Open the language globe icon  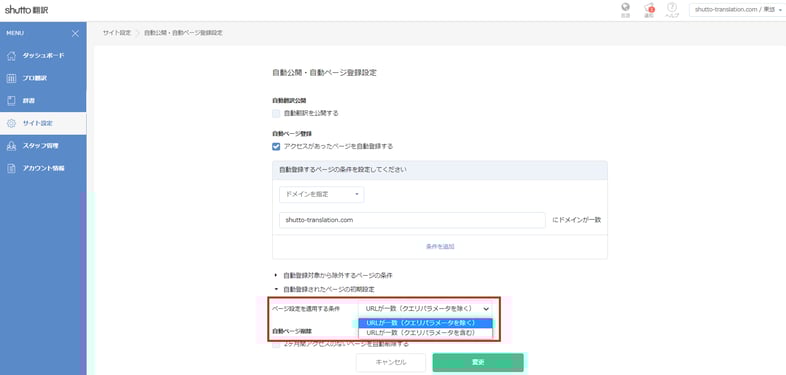(625, 8)
